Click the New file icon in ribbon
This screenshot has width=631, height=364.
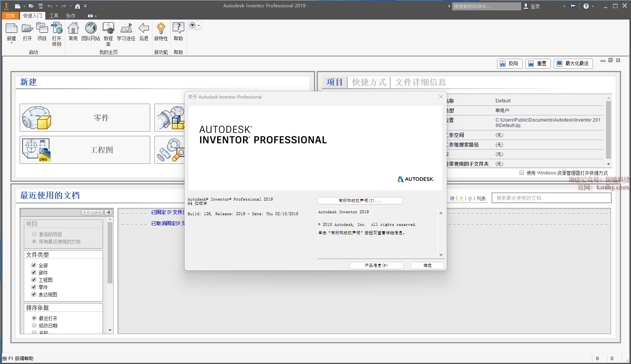(x=12, y=28)
